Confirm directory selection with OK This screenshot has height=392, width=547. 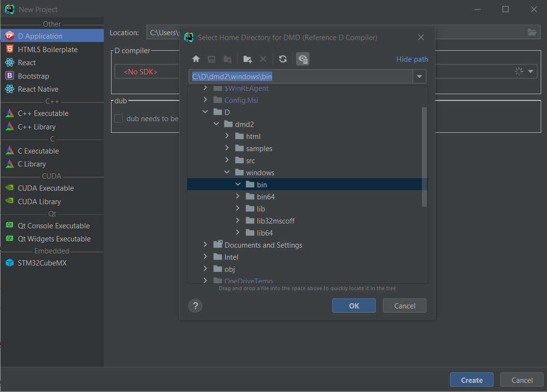(x=354, y=306)
